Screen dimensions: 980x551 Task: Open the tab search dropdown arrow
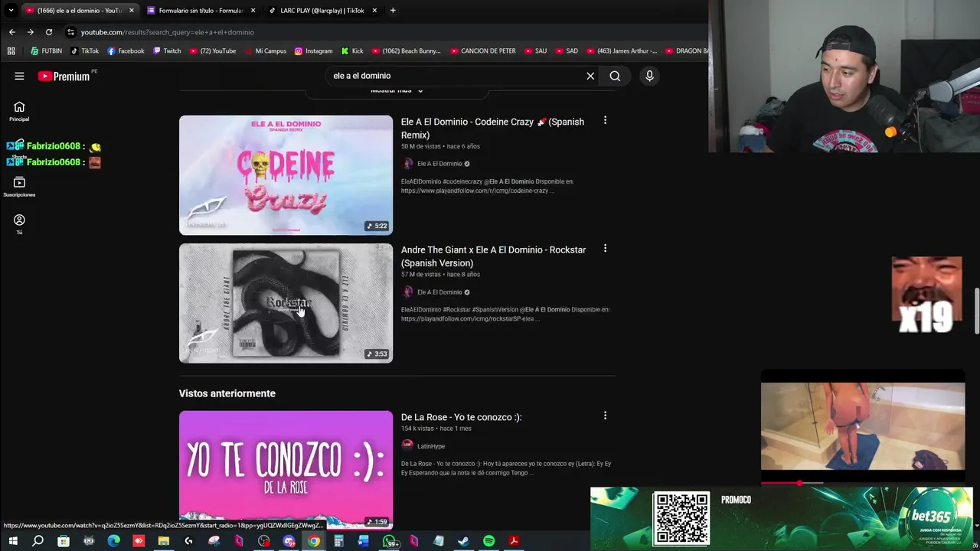(11, 10)
